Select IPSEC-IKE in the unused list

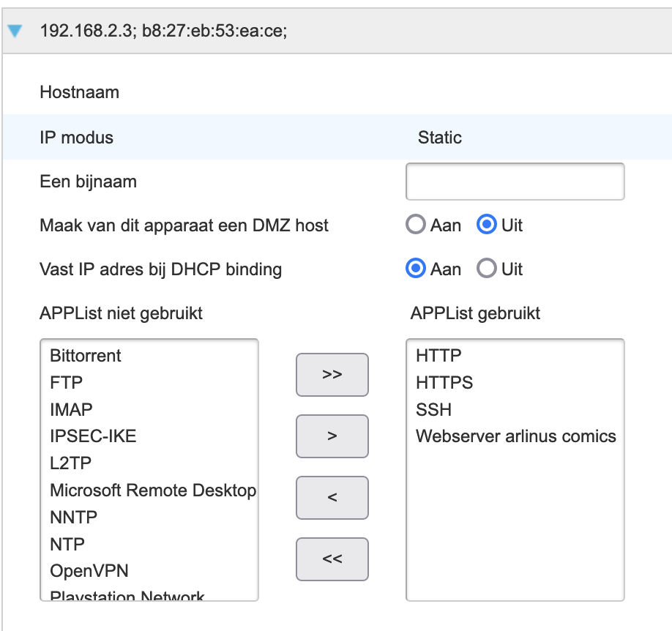coord(93,436)
